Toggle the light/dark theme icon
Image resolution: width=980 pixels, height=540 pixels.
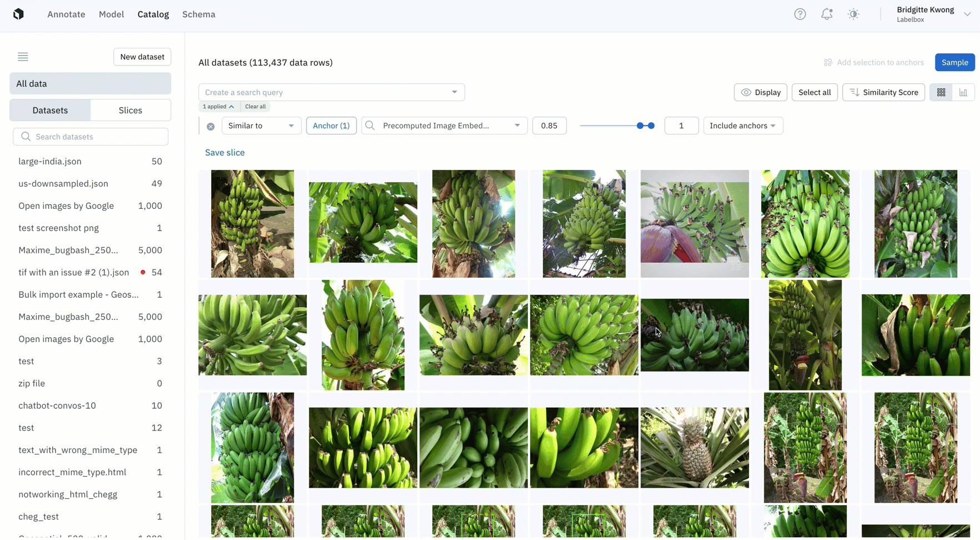pos(853,14)
